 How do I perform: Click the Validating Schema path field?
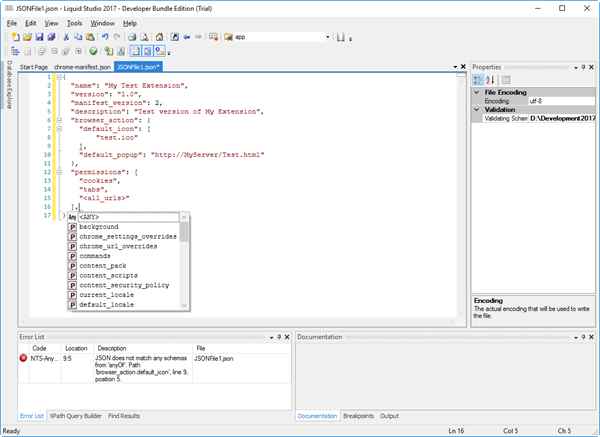[x=562, y=119]
